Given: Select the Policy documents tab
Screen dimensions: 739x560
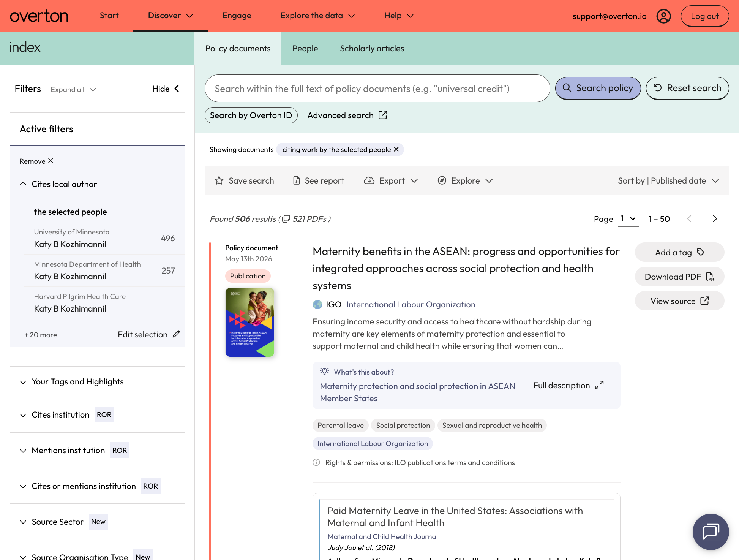Looking at the screenshot, I should coord(238,48).
